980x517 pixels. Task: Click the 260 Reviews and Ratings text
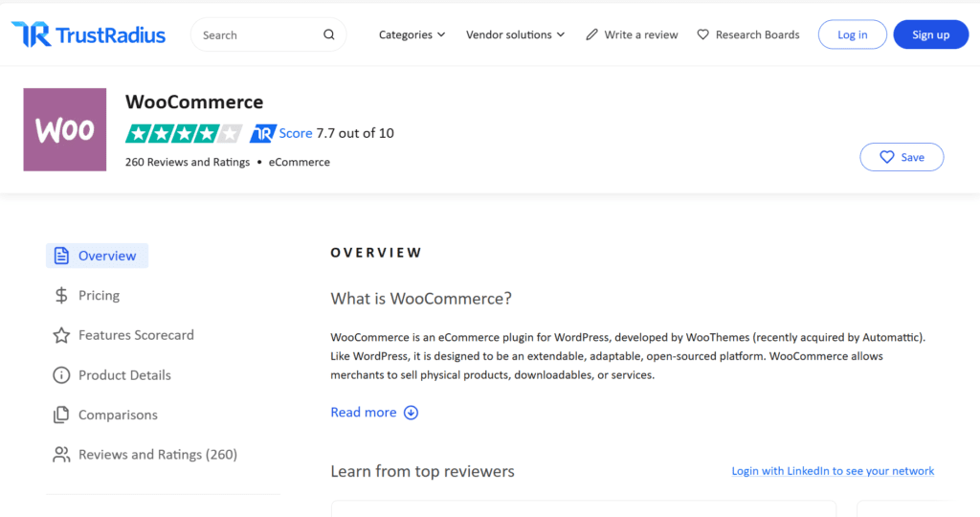pos(188,162)
